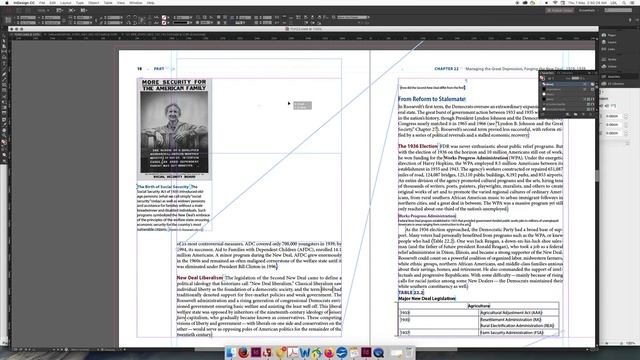The height and width of the screenshot is (360, 640).
Task: Open the File menu
Action: pos(42,3)
